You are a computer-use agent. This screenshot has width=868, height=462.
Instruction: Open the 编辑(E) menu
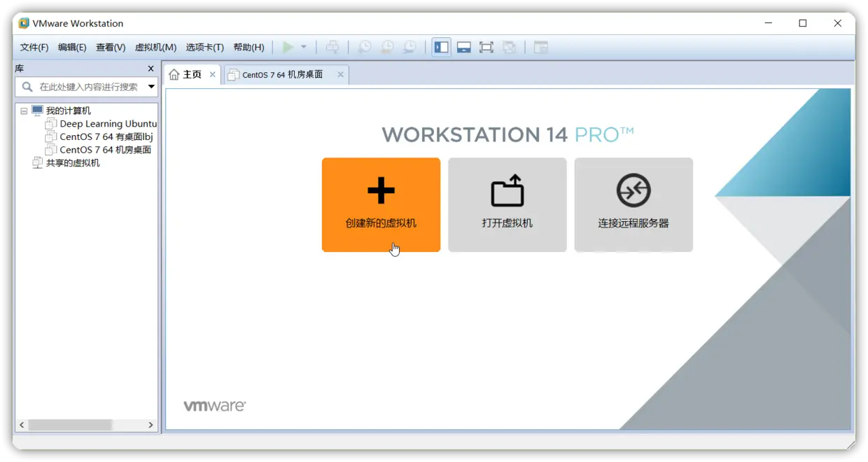click(72, 47)
